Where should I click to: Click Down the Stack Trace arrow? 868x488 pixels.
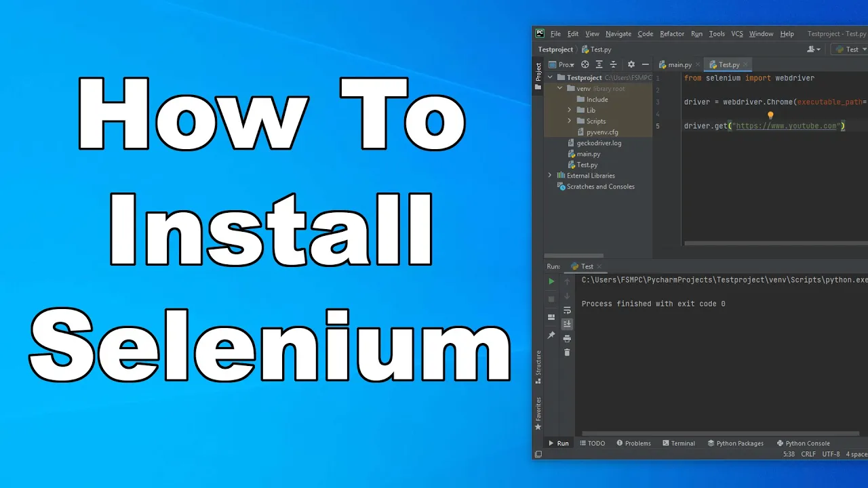[x=568, y=296]
